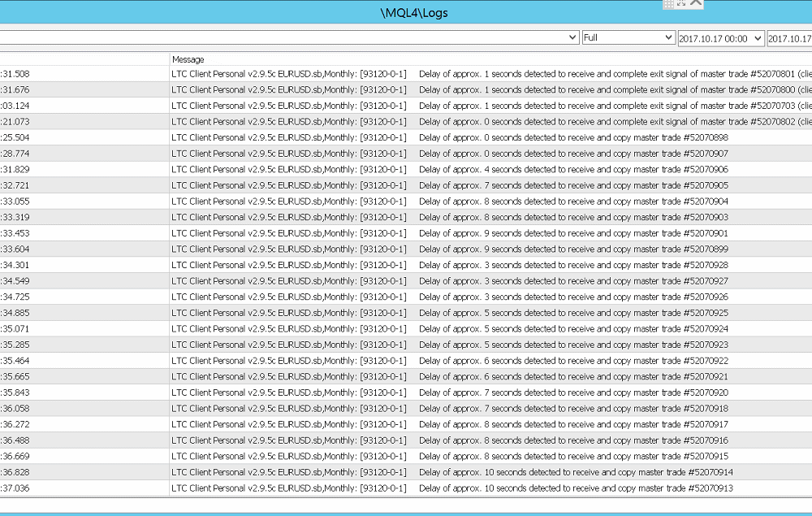This screenshot has width=812, height=516.
Task: Click the Message column header
Action: 188,59
